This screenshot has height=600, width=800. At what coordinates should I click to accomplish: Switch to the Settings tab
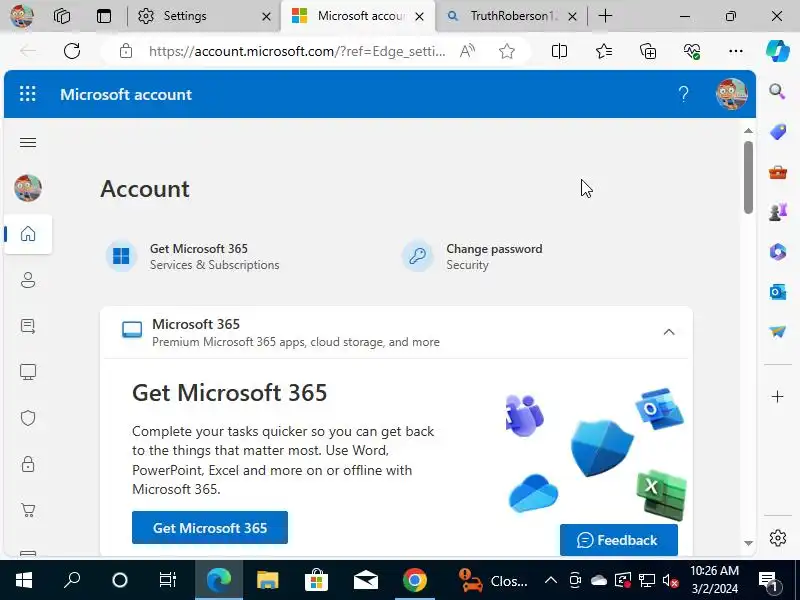(x=203, y=16)
